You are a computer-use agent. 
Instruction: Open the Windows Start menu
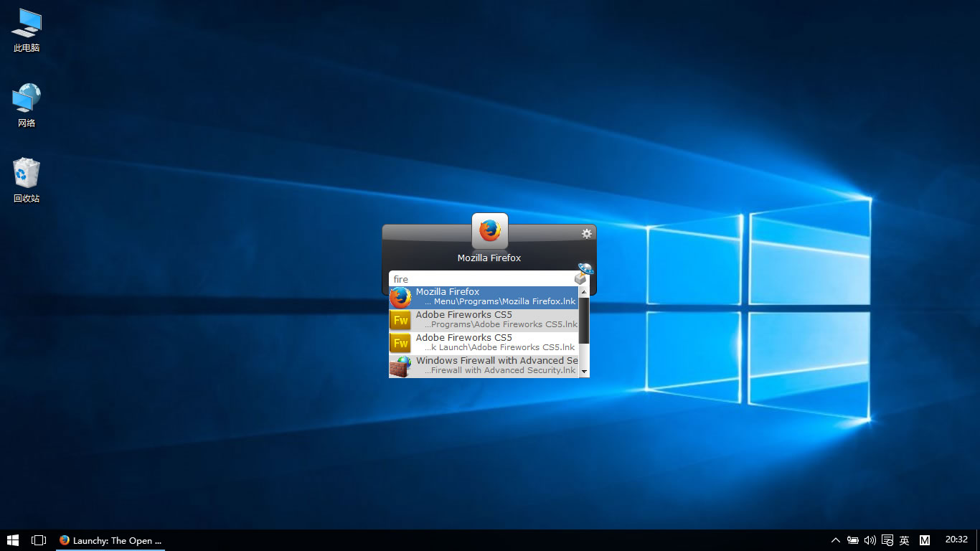click(13, 540)
